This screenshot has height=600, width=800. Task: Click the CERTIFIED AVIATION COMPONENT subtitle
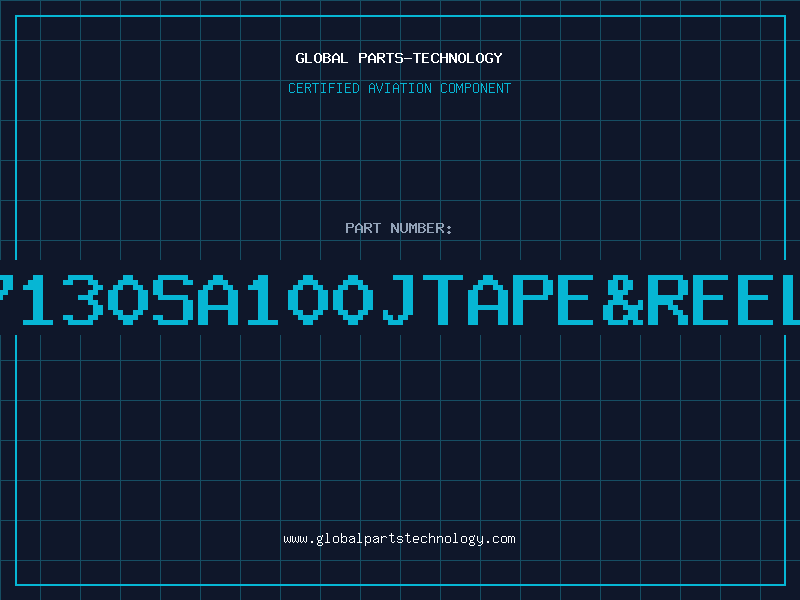(x=399, y=88)
